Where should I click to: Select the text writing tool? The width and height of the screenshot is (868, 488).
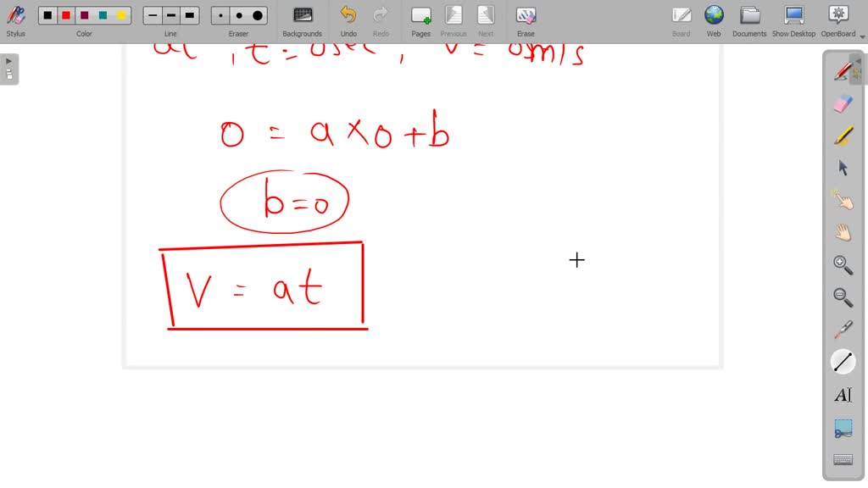843,395
